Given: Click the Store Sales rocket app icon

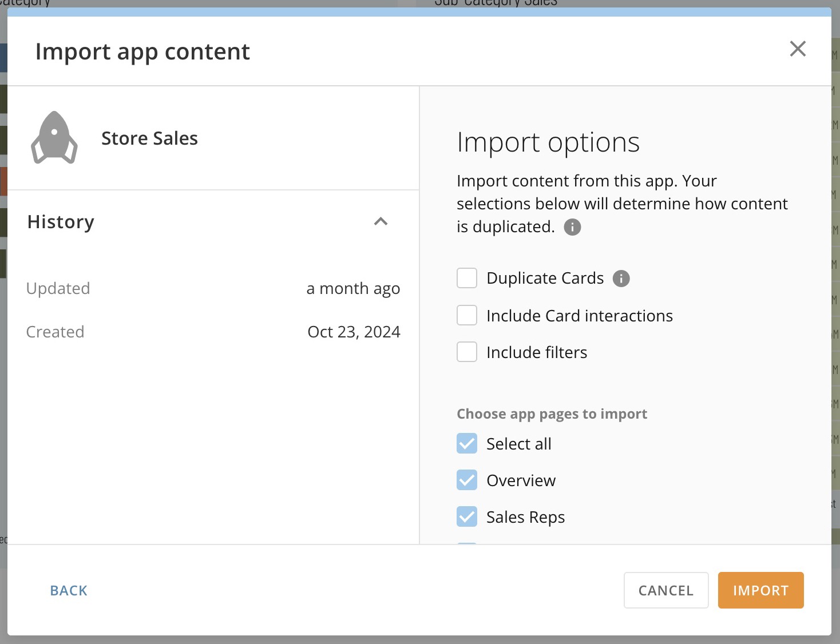Looking at the screenshot, I should click(54, 137).
